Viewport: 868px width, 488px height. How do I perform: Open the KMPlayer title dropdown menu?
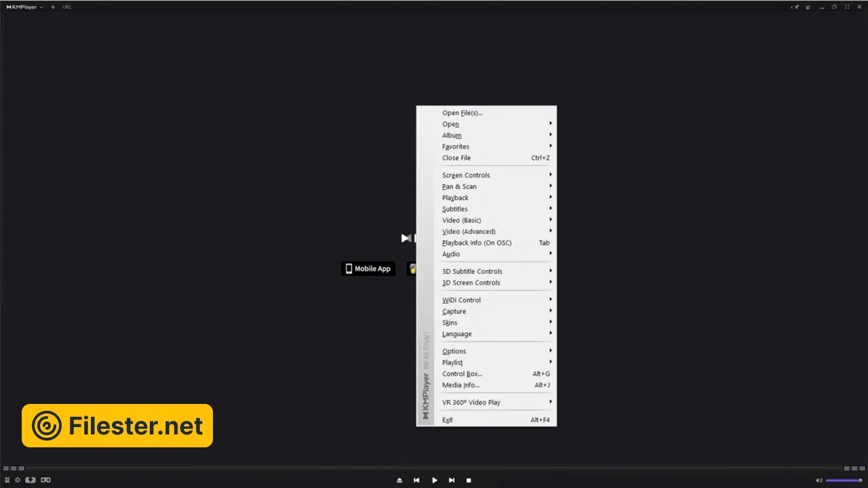24,7
